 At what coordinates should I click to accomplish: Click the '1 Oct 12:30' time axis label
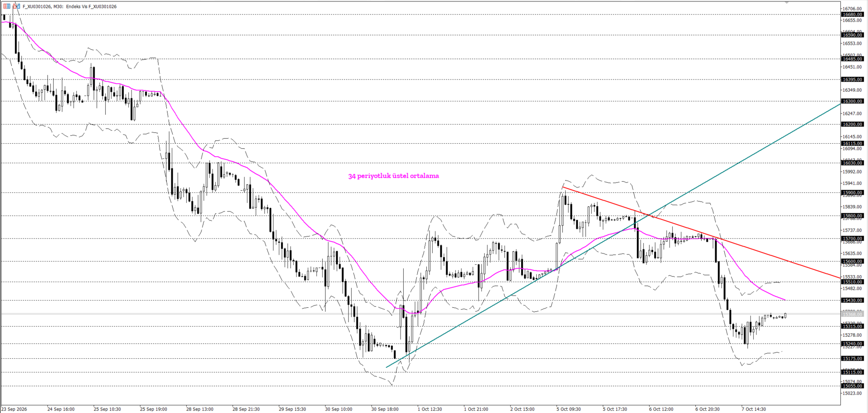coord(429,409)
